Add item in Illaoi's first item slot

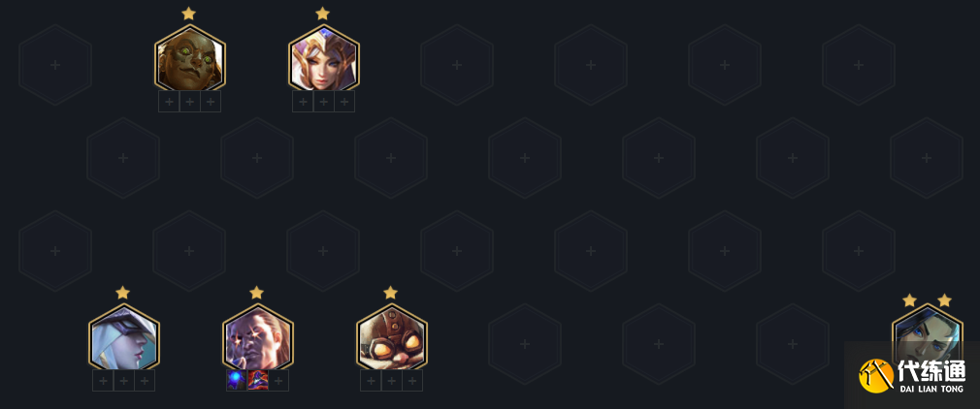(x=169, y=101)
